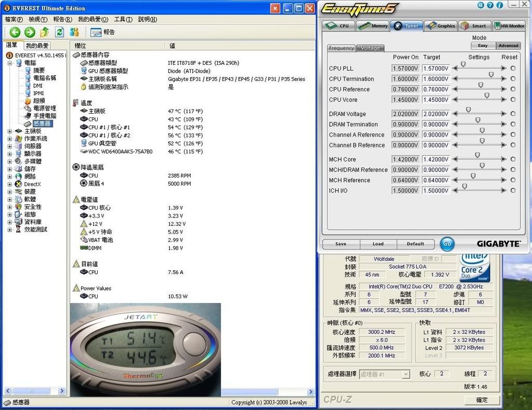
Task: Open the 檢視(V) menu
Action: 38,19
